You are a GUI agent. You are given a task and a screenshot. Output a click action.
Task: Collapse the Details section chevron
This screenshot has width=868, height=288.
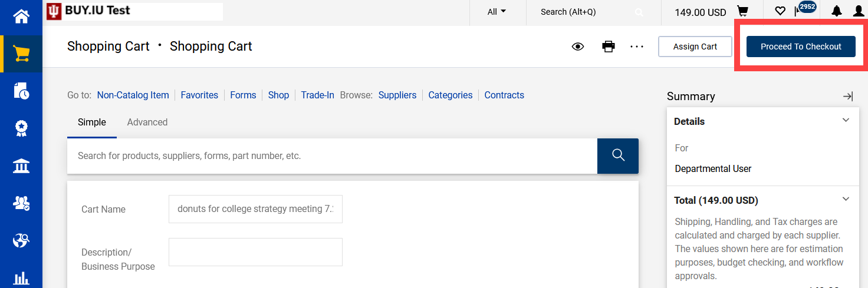846,120
